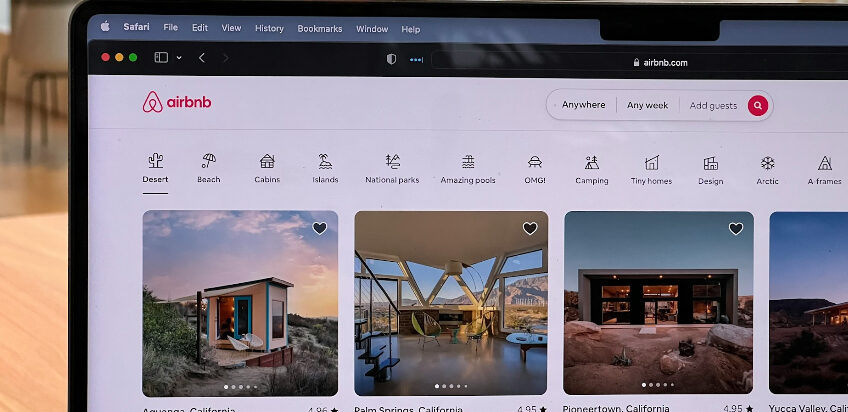Open the History menu
848x412 pixels.
click(269, 29)
